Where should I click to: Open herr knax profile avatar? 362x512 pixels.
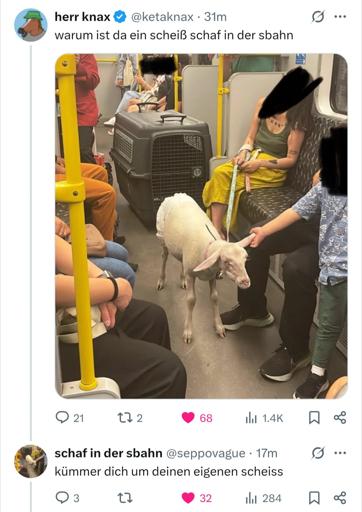coord(31,25)
